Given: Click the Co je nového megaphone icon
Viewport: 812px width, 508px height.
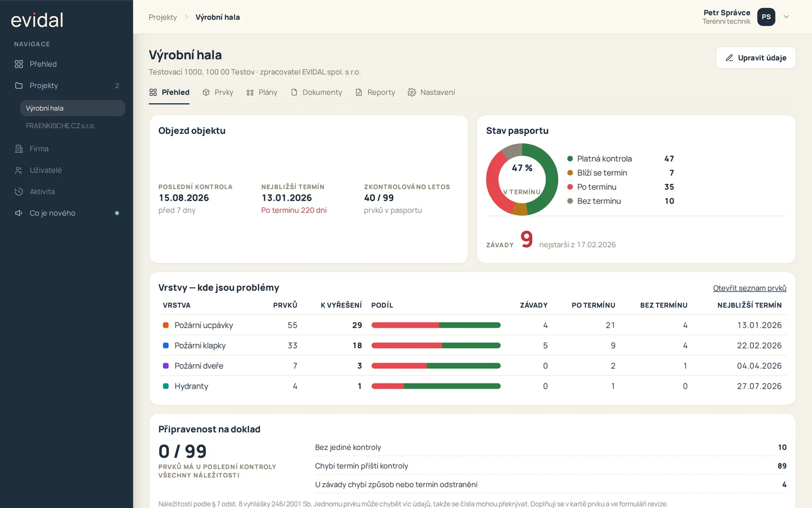Looking at the screenshot, I should [19, 213].
